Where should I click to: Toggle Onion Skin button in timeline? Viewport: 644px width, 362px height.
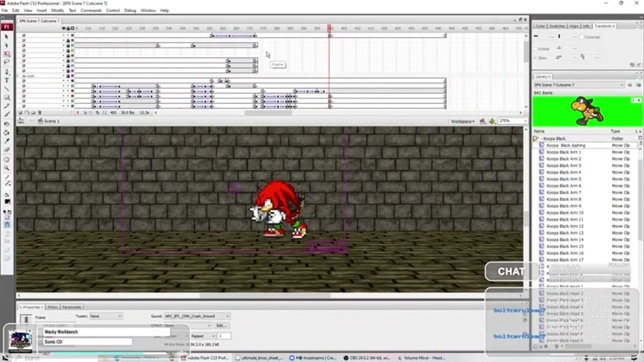point(85,113)
